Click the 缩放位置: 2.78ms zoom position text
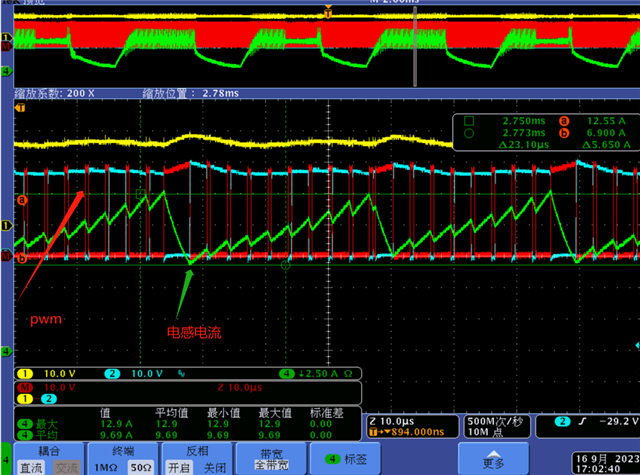640x475 pixels. coord(191,93)
